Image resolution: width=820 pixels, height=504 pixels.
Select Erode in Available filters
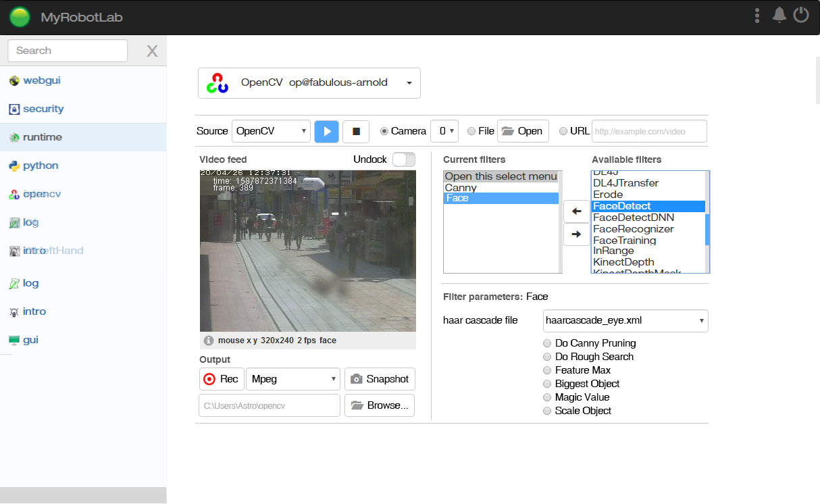(648, 195)
